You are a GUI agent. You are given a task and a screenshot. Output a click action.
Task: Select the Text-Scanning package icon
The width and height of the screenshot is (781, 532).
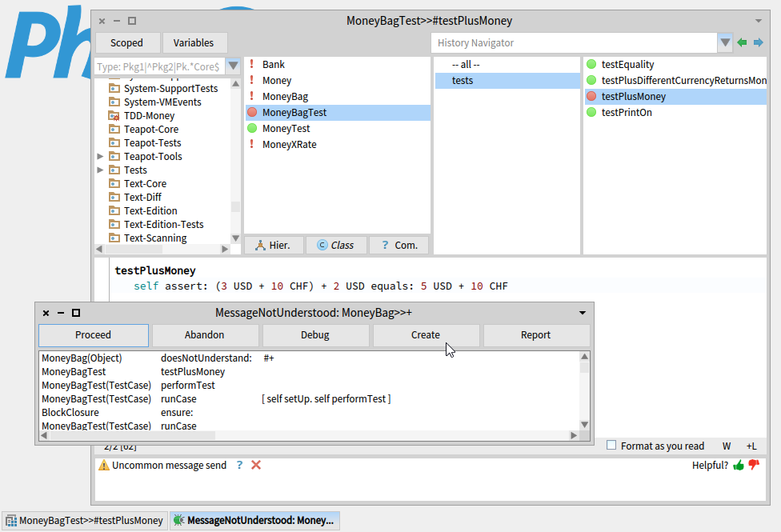click(x=114, y=238)
